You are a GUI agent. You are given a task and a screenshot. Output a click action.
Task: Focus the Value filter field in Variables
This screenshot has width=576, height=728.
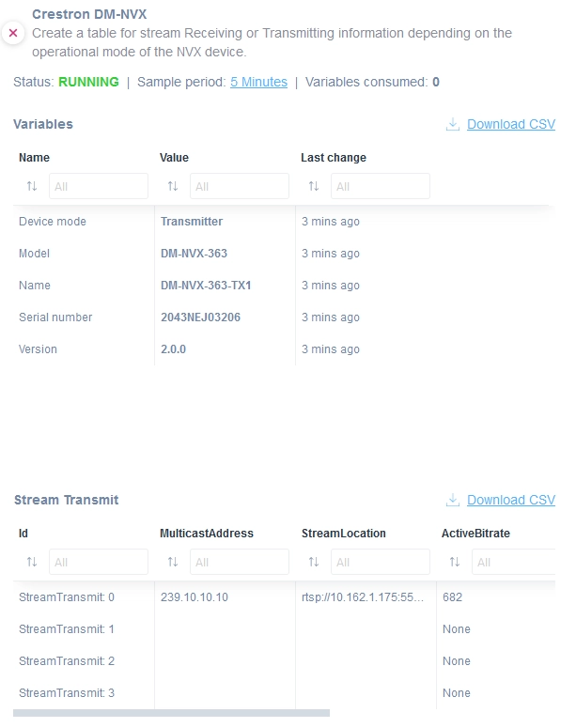(240, 186)
